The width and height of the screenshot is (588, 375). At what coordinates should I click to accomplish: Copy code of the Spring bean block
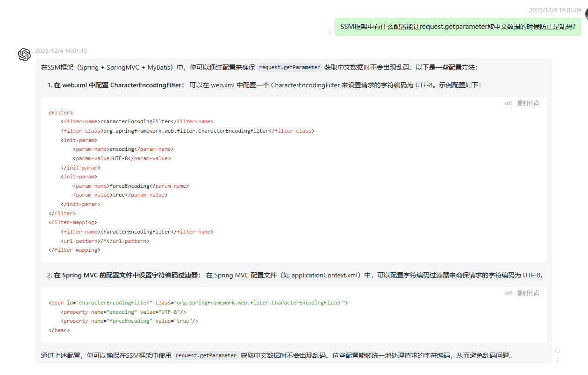point(528,293)
